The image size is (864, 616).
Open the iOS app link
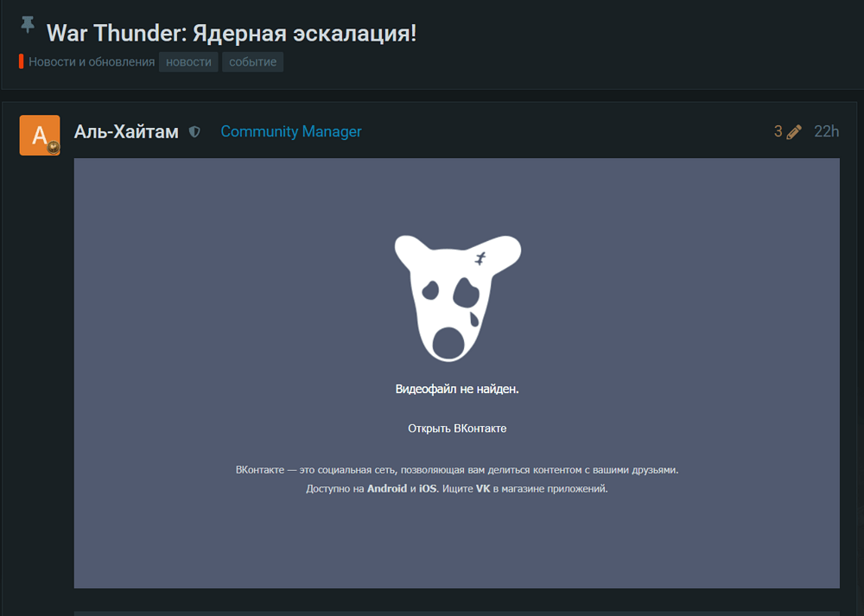(428, 489)
